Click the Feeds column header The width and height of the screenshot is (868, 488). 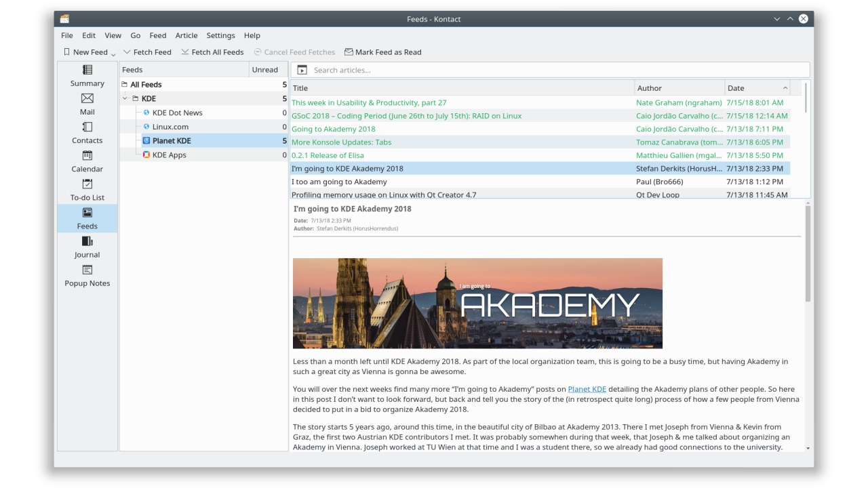click(184, 70)
